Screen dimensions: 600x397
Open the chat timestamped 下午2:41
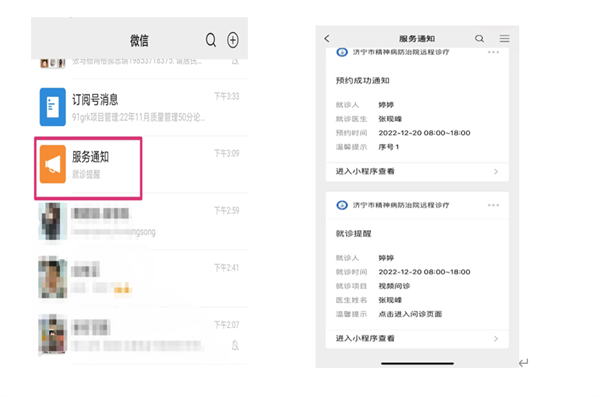[140, 279]
